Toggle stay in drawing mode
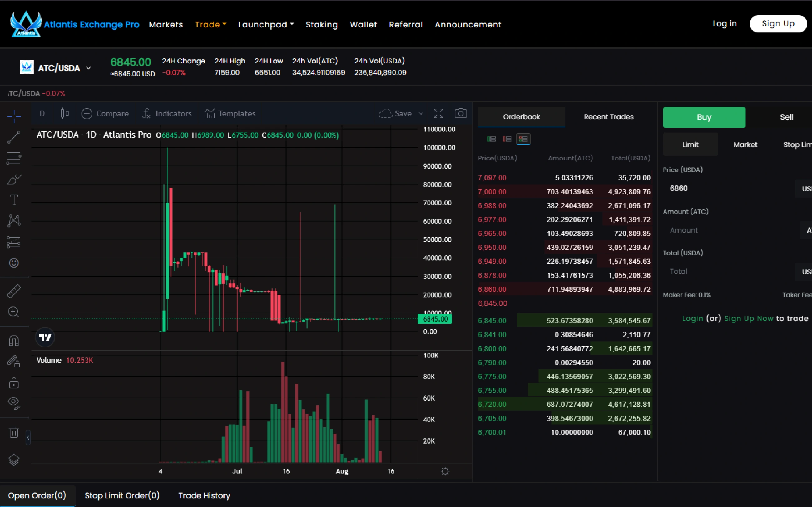The height and width of the screenshot is (507, 812). [x=14, y=361]
